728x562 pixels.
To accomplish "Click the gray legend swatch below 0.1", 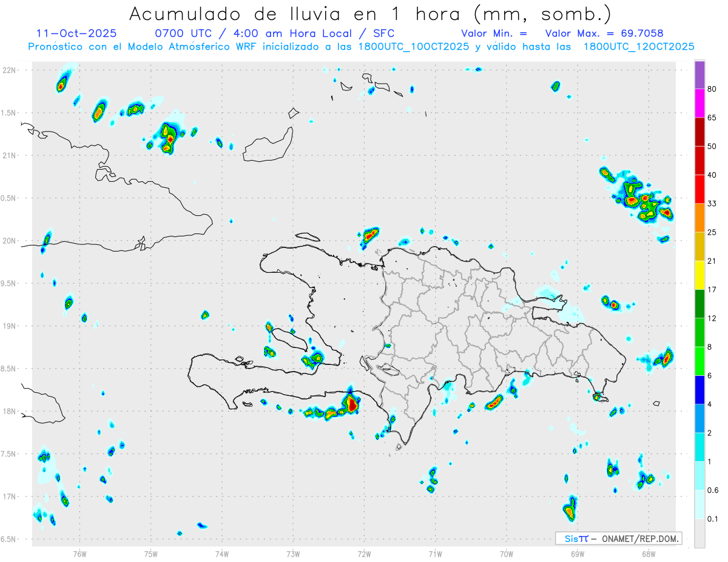I will point(699,534).
